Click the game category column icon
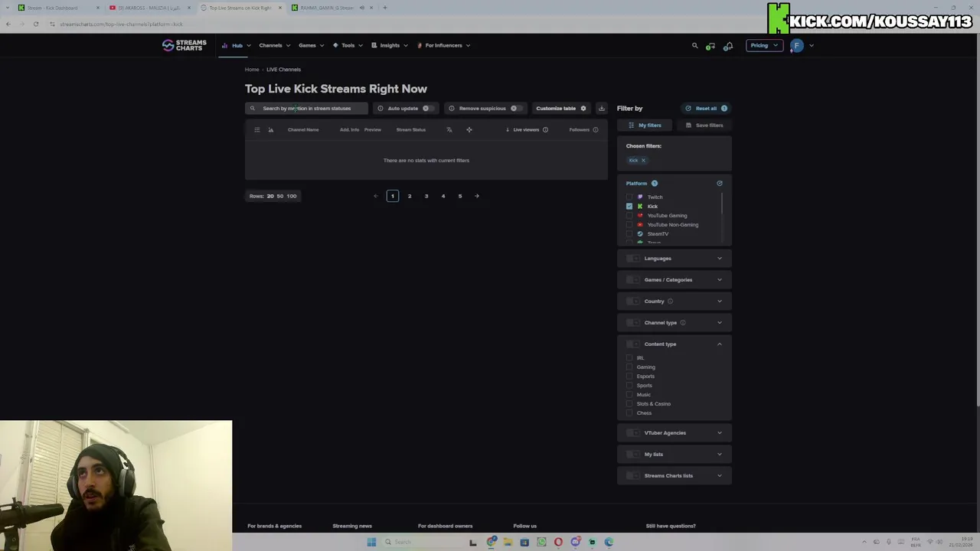This screenshot has width=980, height=551. (469, 129)
